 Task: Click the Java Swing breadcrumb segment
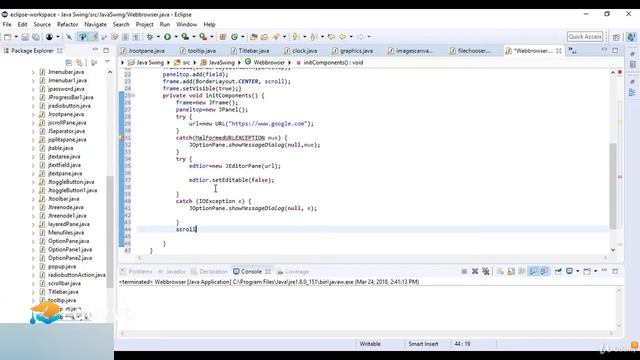coord(146,63)
